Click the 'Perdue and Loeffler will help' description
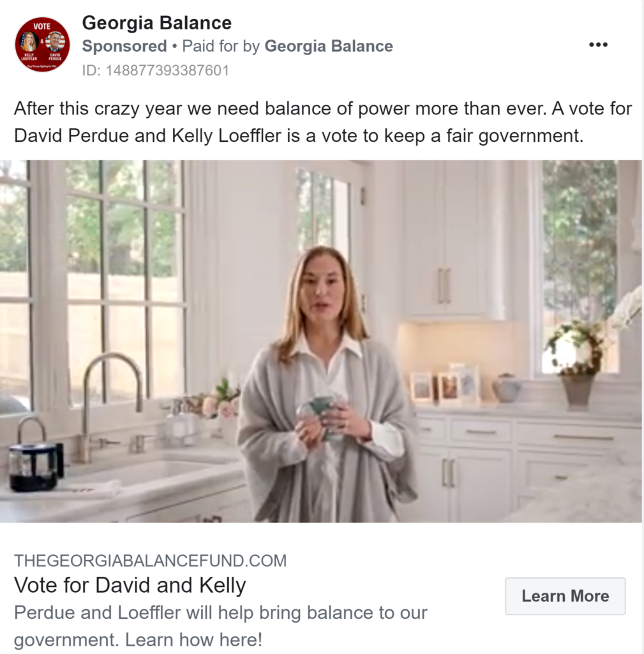Viewport: 644px width, 654px height. [x=220, y=626]
